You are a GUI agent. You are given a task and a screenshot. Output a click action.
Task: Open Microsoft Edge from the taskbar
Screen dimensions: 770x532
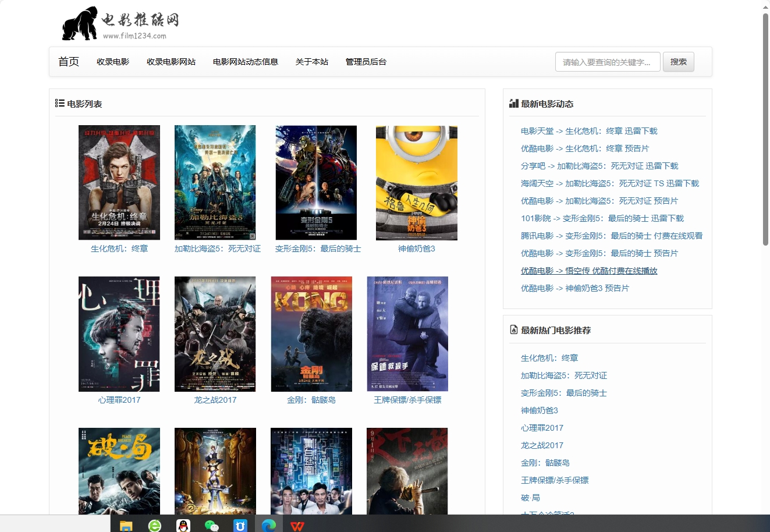point(268,526)
